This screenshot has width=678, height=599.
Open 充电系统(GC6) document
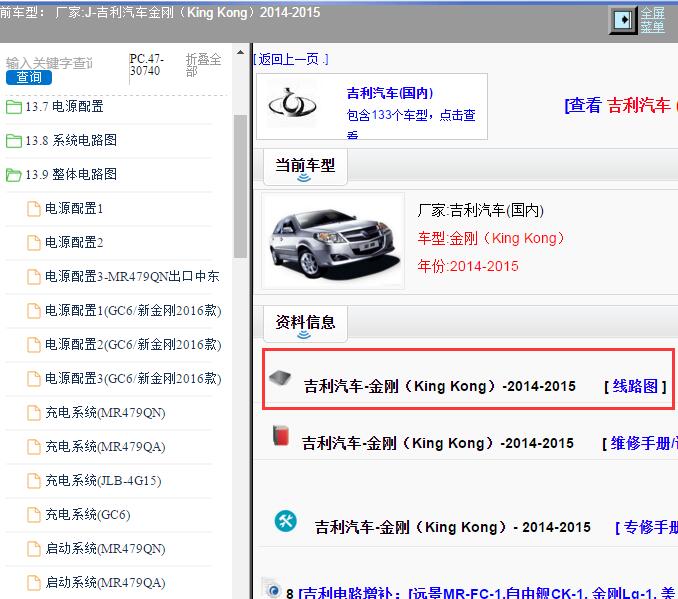coord(88,514)
